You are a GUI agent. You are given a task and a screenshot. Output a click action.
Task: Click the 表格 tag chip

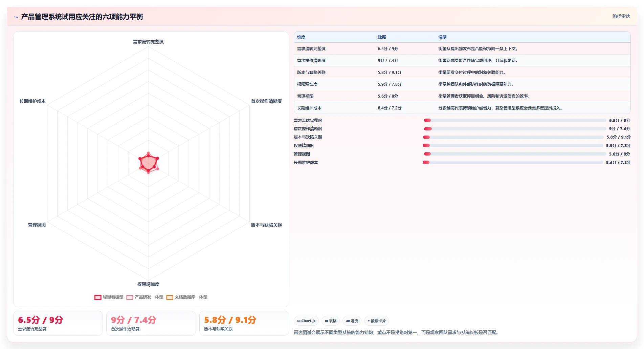point(331,321)
